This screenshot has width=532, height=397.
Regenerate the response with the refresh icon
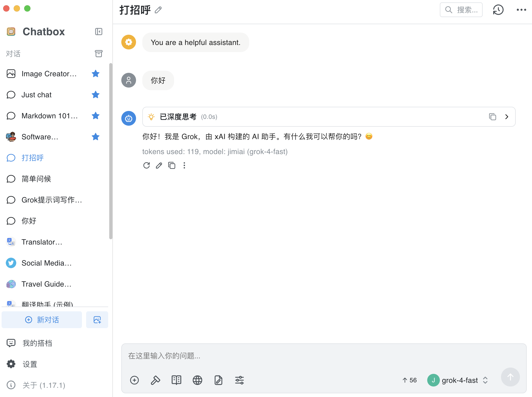coord(146,165)
